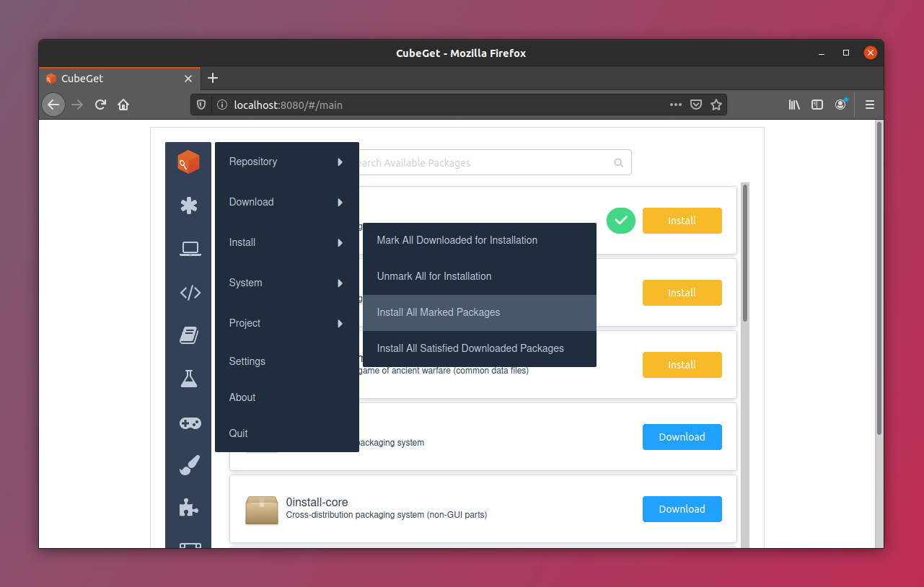Open the book category icon in sidebar
Image resolution: width=924 pixels, height=587 pixels.
click(189, 335)
